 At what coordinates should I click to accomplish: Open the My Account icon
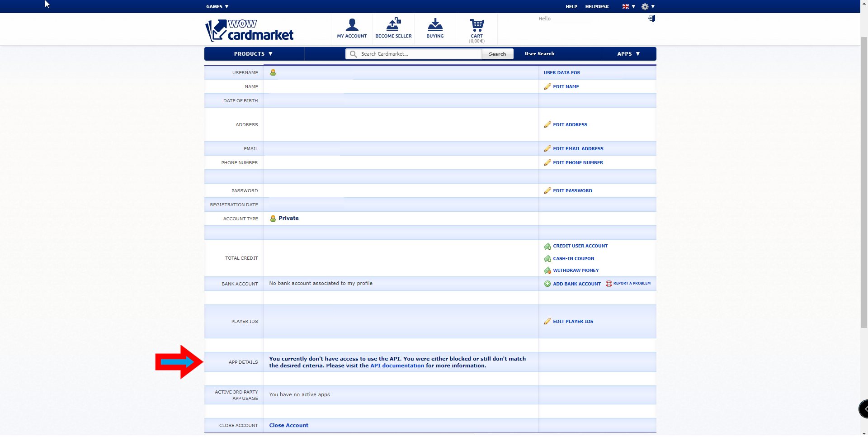click(x=352, y=24)
